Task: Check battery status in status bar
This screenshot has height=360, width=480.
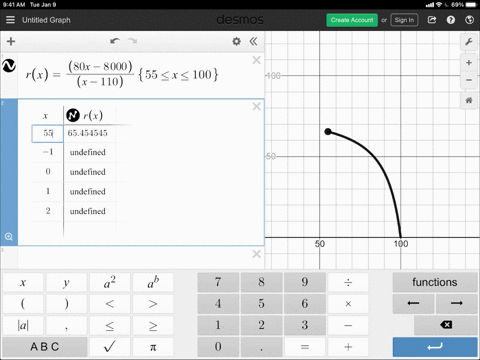Action: click(472, 5)
